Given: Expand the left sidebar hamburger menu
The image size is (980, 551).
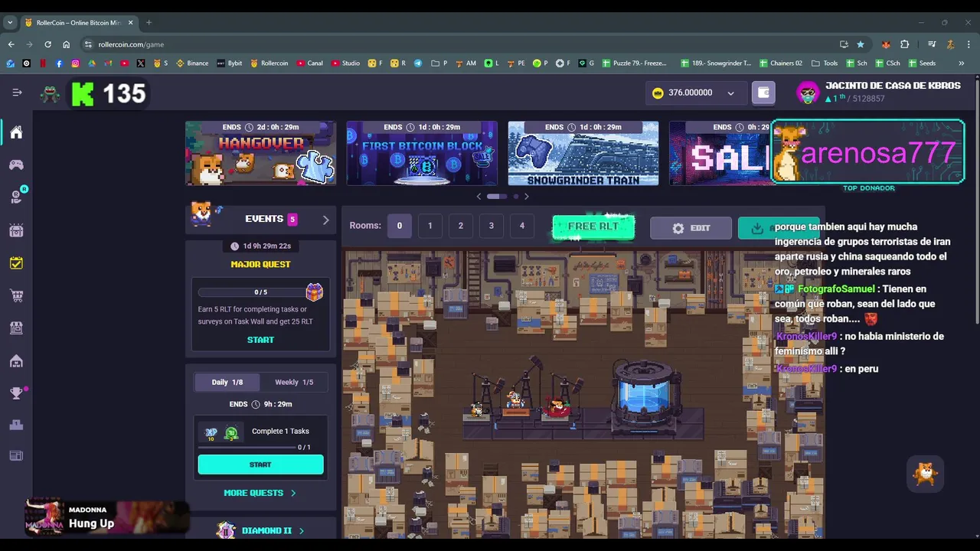Looking at the screenshot, I should [x=17, y=93].
